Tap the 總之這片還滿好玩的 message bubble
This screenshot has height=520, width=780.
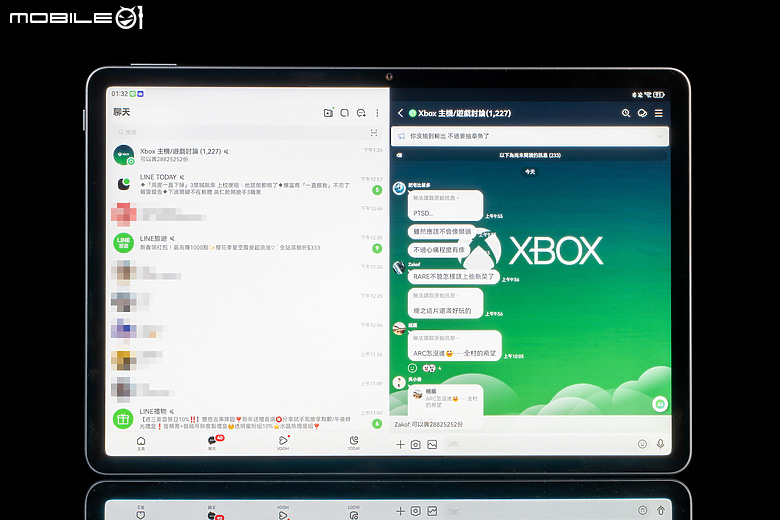(445, 303)
